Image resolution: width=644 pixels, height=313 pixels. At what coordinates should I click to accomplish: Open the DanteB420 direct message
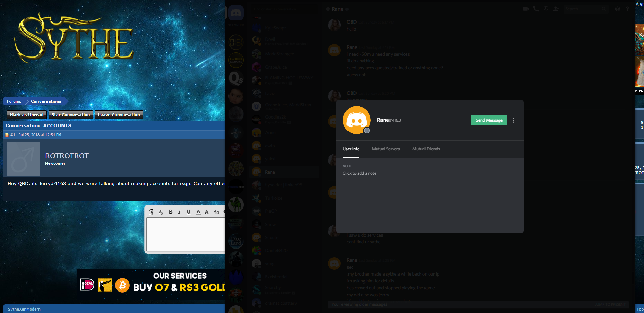(x=284, y=251)
